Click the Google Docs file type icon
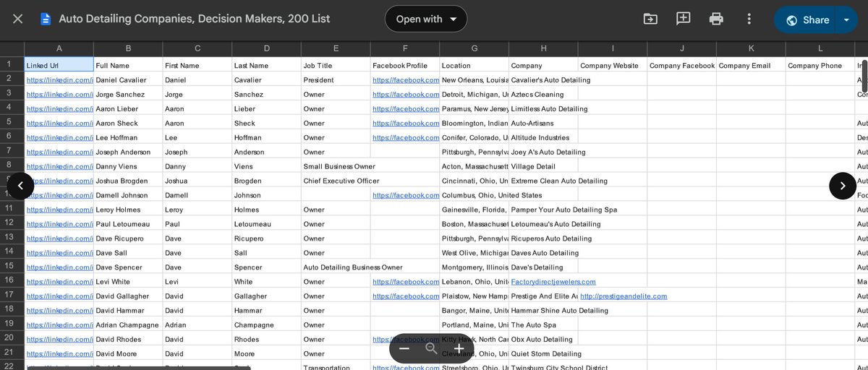The image size is (868, 370). [46, 19]
